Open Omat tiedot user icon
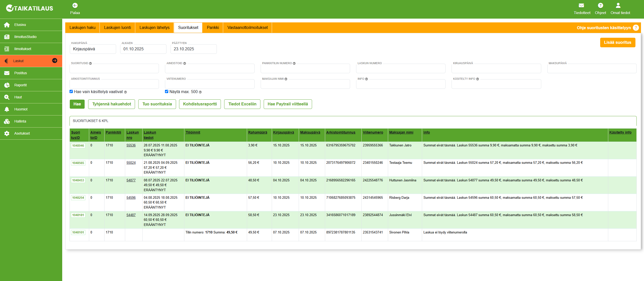Image resolution: width=644 pixels, height=281 pixels. (618, 6)
